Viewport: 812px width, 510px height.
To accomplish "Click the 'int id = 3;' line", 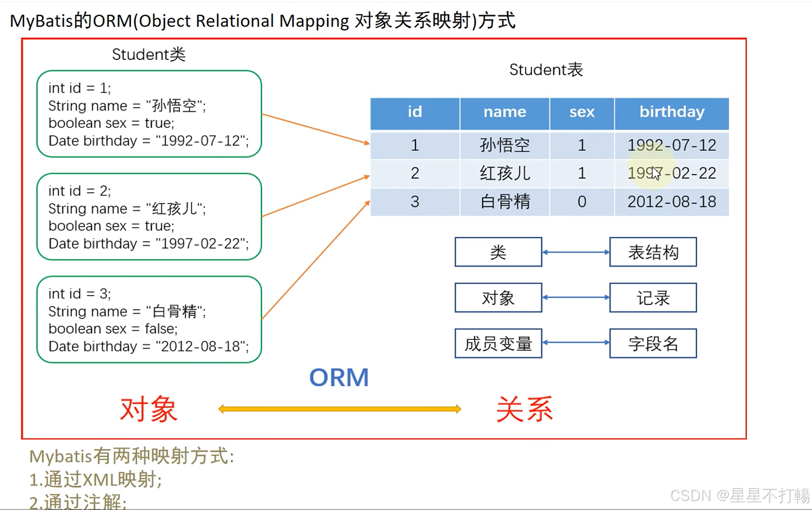I will coord(80,293).
